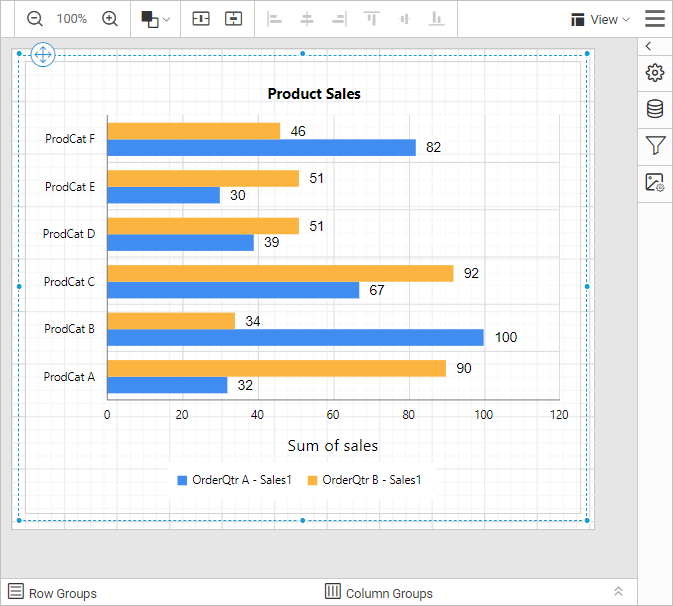Click the data label 39 on ProdCat D
Screen dimensions: 673x606
click(271, 242)
